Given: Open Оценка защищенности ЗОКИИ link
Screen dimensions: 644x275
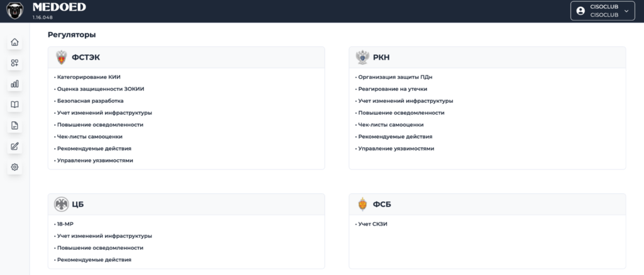Looking at the screenshot, I should pos(99,89).
